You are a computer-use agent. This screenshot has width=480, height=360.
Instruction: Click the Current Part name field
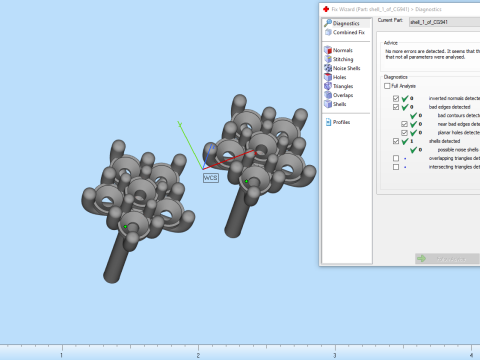pos(444,22)
